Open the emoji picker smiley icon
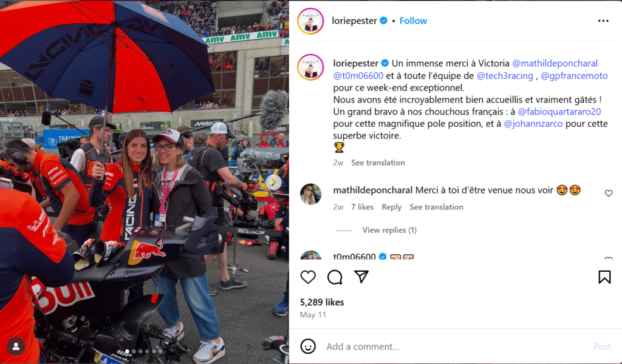The height and width of the screenshot is (364, 622). coord(308,346)
